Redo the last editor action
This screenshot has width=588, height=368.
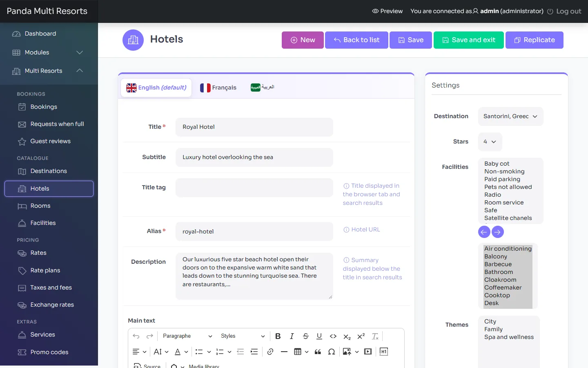tap(150, 336)
